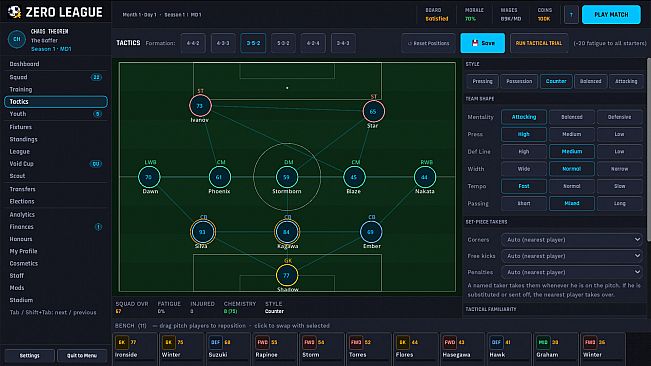
Task: Open the CH manager avatar
Action: point(17,39)
